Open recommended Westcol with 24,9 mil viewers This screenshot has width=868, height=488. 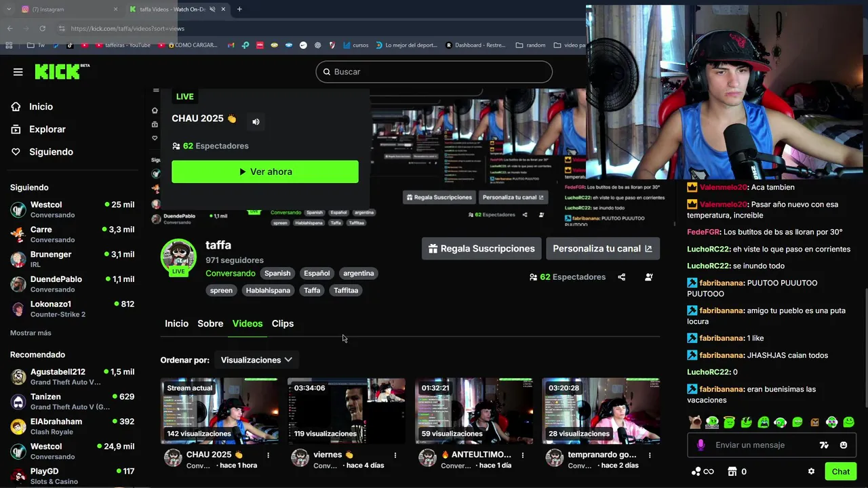[72, 451]
